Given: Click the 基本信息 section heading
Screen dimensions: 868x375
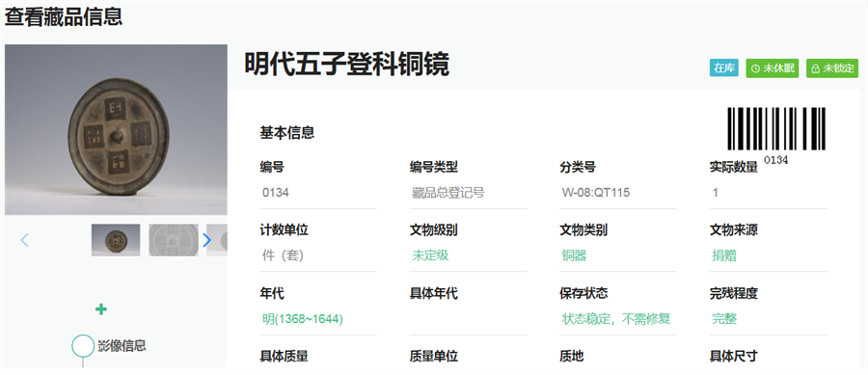Looking at the screenshot, I should pos(287,133).
